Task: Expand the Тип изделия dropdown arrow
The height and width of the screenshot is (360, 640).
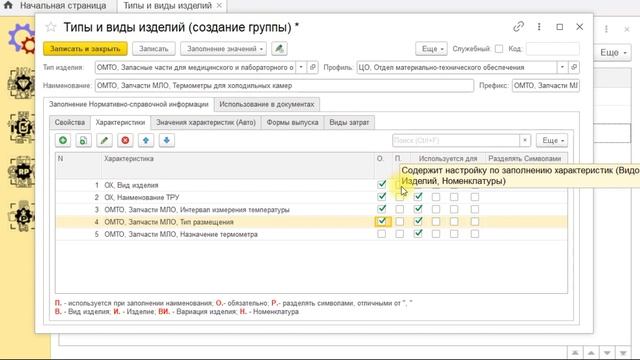Action: (301, 67)
